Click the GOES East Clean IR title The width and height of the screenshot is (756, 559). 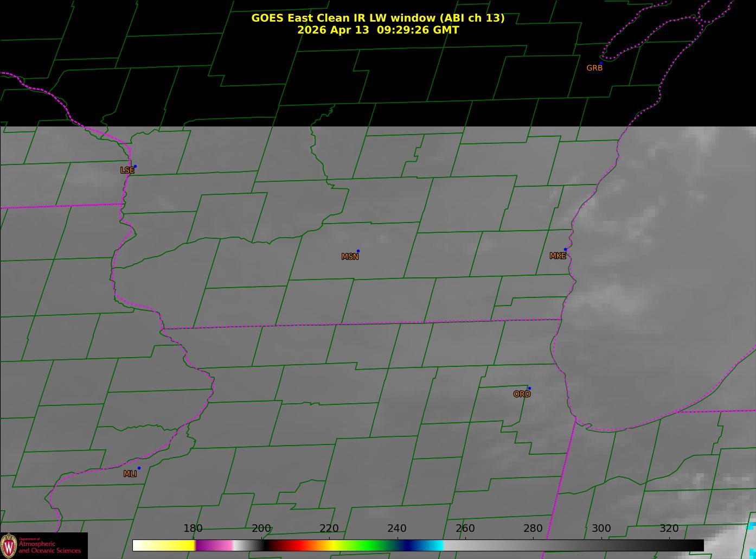377,18
